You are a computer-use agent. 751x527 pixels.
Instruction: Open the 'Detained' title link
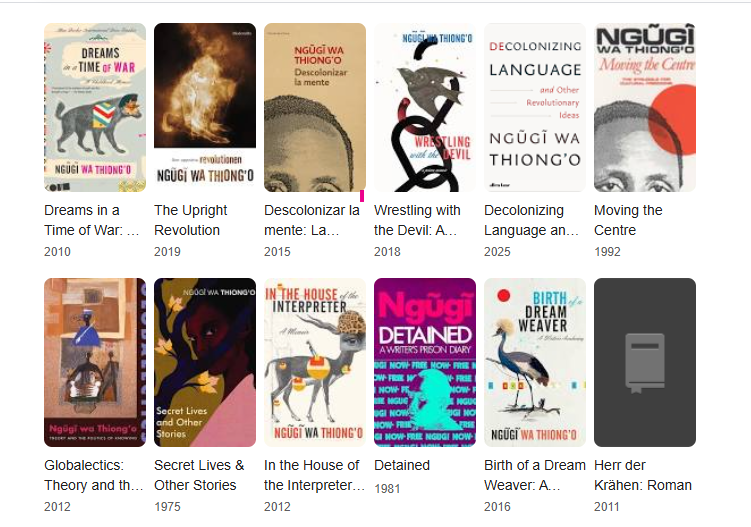(x=402, y=465)
